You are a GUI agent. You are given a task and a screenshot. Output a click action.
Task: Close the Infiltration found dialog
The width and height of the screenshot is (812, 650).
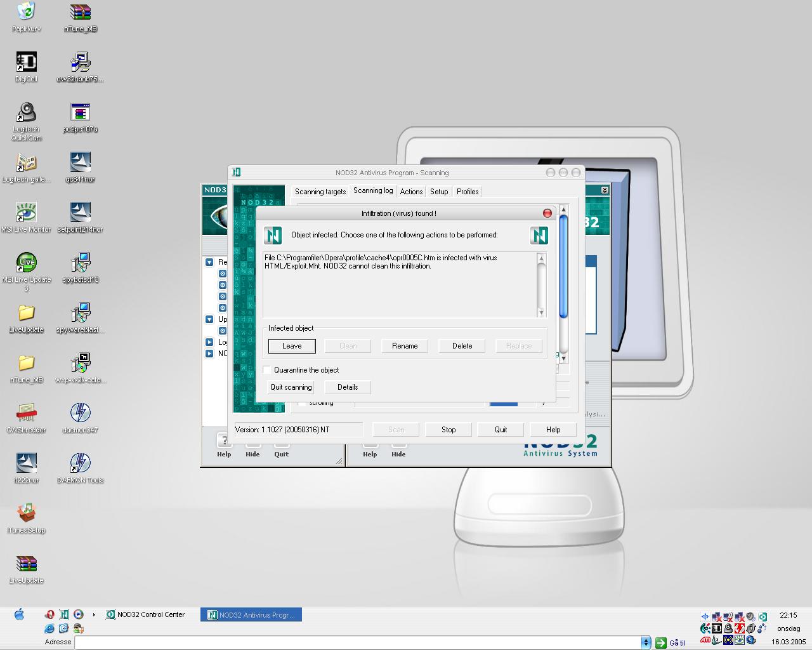(x=547, y=213)
